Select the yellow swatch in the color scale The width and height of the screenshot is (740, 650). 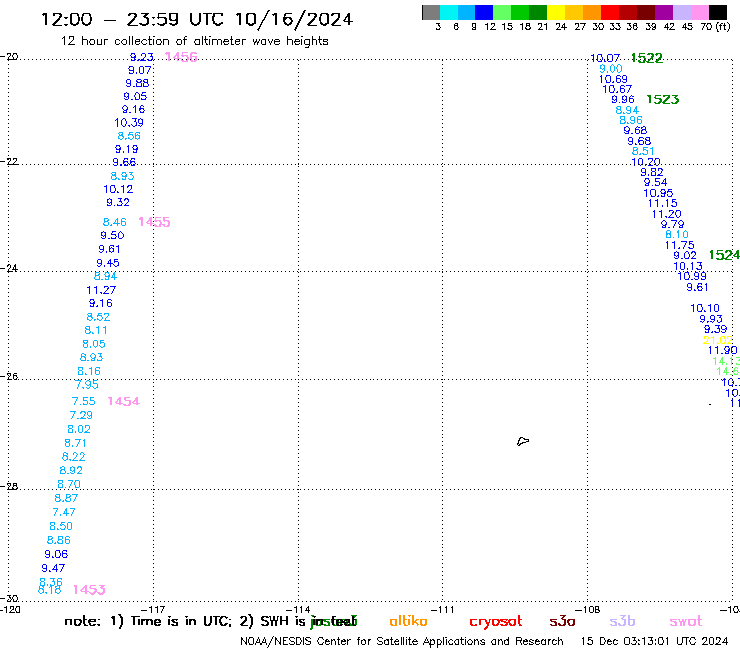coord(556,12)
